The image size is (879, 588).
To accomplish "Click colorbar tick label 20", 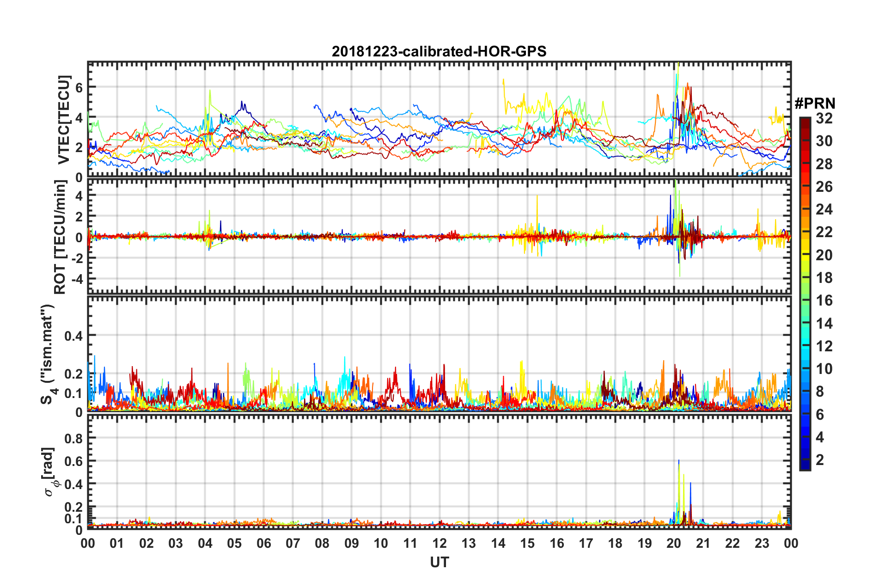I will tap(824, 255).
